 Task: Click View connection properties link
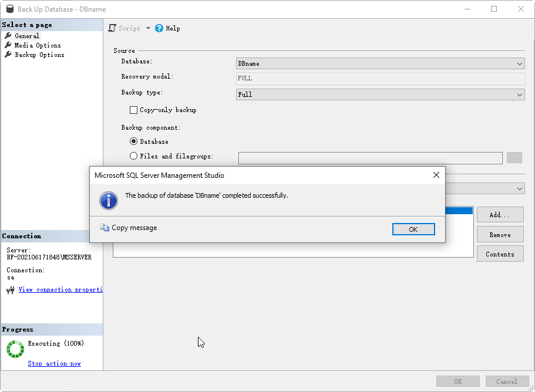click(x=60, y=289)
